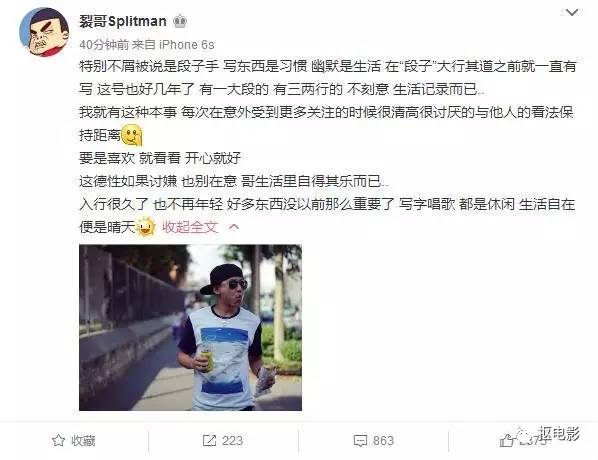This screenshot has height=460, width=598.
Task: Click the thinking face emoji
Action: pos(132,135)
